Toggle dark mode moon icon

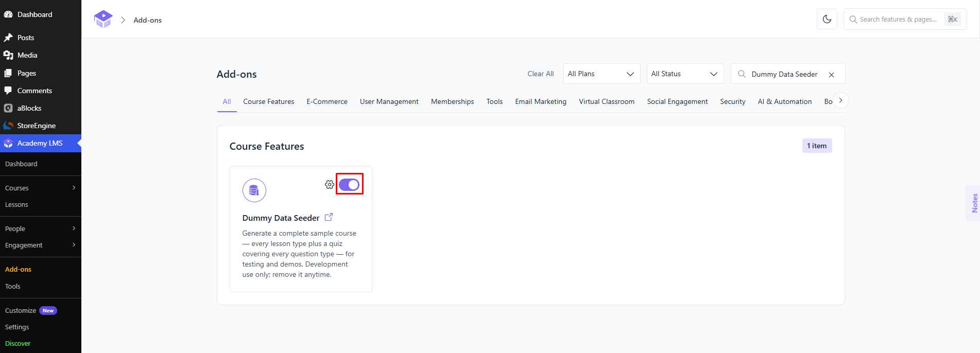pyautogui.click(x=827, y=19)
